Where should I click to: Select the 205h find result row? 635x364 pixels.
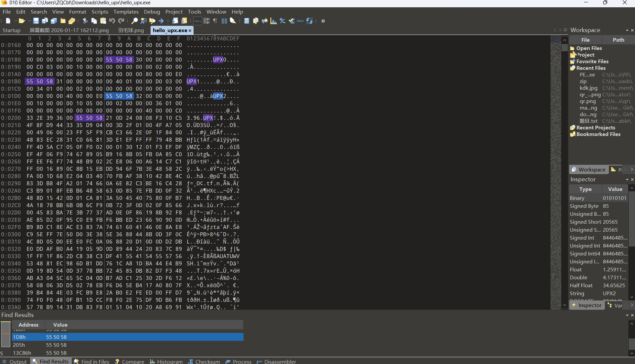pos(127,345)
